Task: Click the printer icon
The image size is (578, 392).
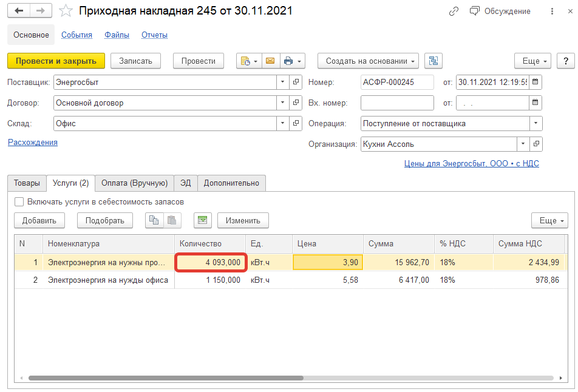Action: pos(288,61)
